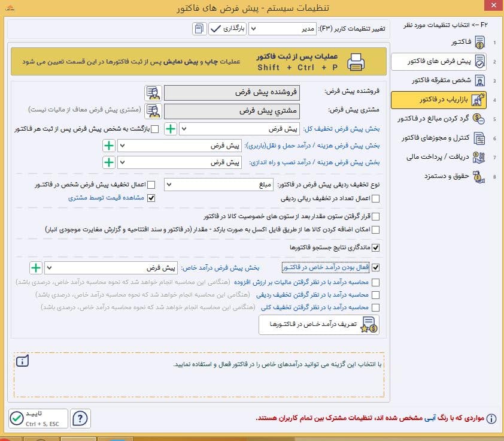Image resolution: width=504 pixels, height=441 pixels.
Task: Uncheck مشاهده قیمت توسط مشتری
Action: tap(151, 198)
